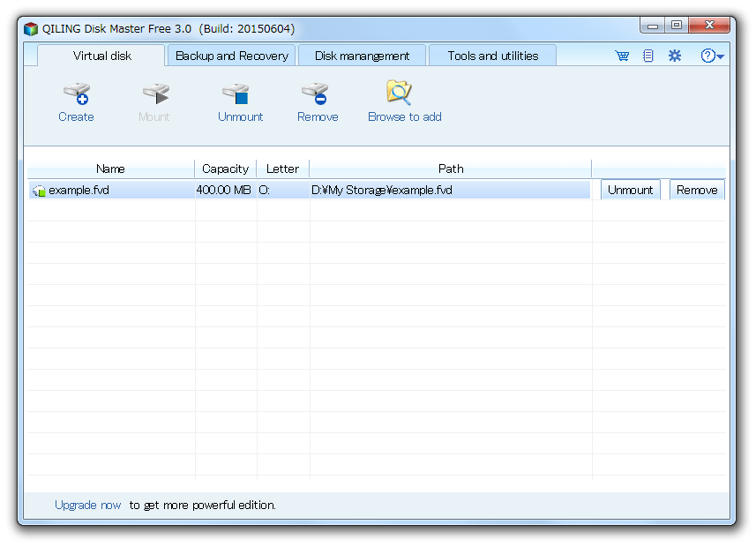Click the D:¥My Storage¥example.fvd path cell
This screenshot has width=756, height=547.
pos(450,190)
